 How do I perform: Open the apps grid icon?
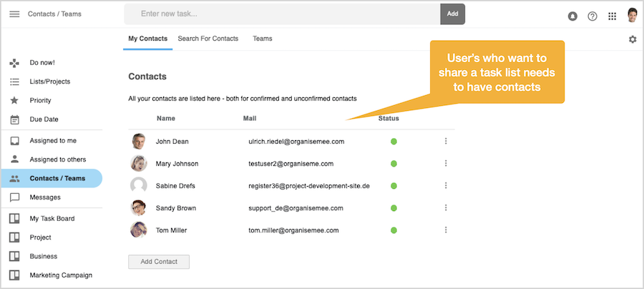pos(613,16)
